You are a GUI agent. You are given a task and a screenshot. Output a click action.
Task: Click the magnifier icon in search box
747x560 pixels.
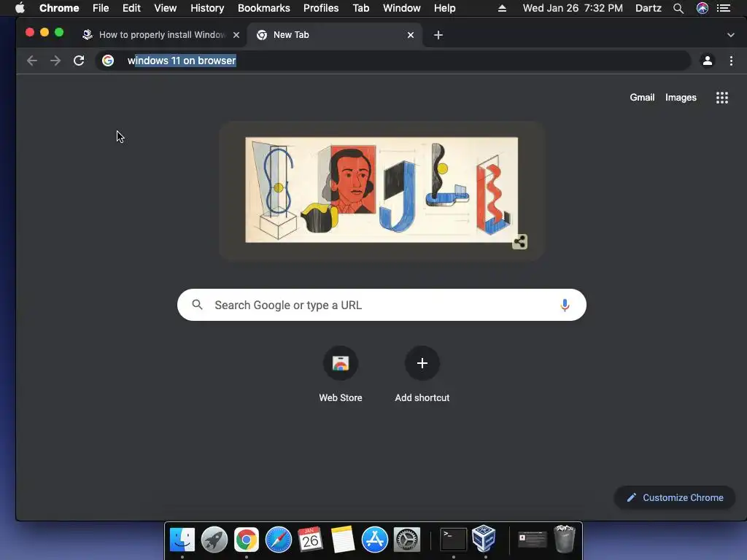point(197,305)
